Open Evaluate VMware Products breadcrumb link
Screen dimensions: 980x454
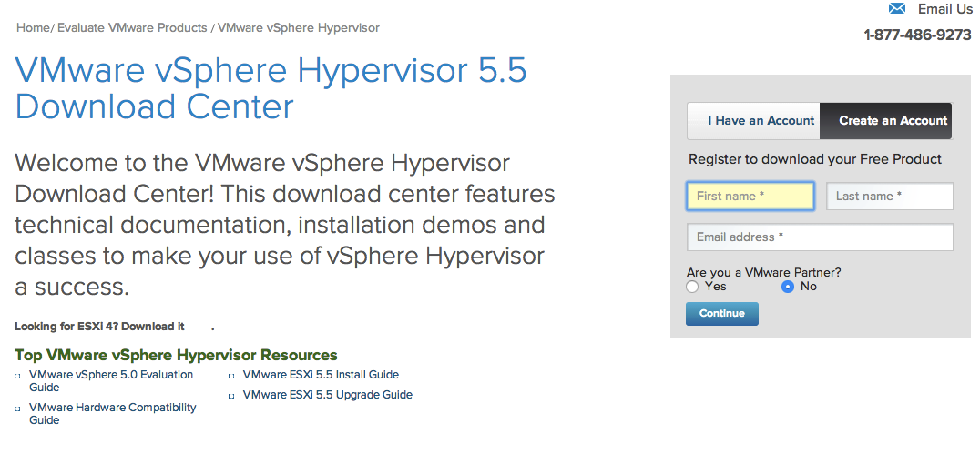coord(132,27)
